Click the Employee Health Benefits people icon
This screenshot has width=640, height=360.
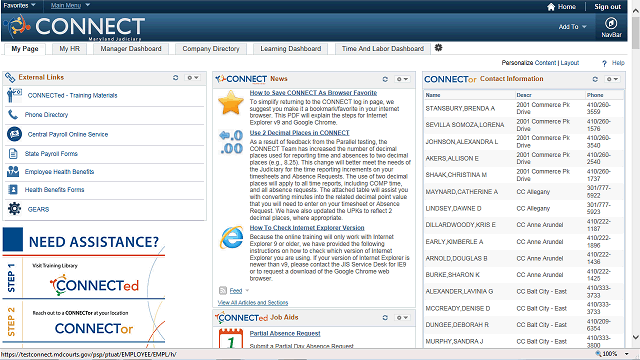13,171
